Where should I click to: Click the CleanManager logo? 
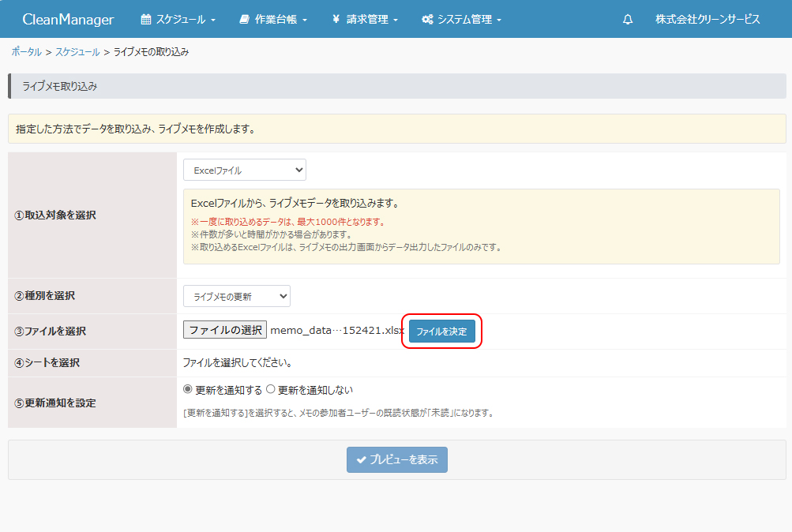(x=68, y=19)
